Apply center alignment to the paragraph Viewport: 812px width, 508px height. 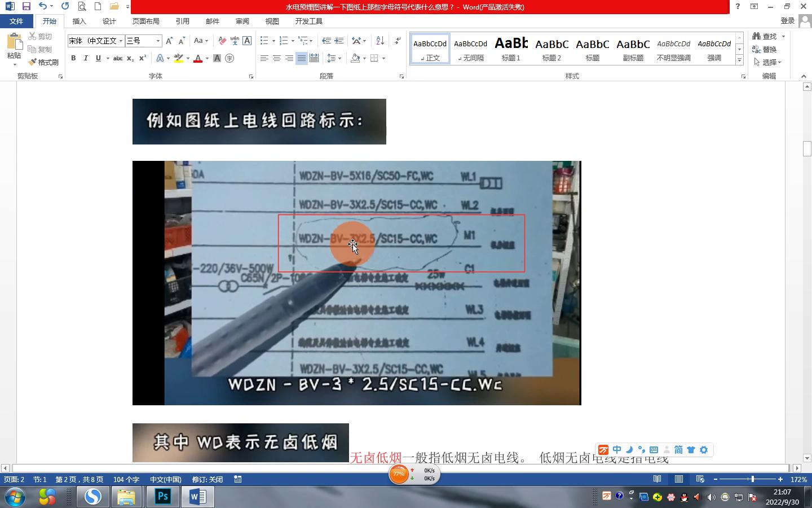(x=276, y=58)
